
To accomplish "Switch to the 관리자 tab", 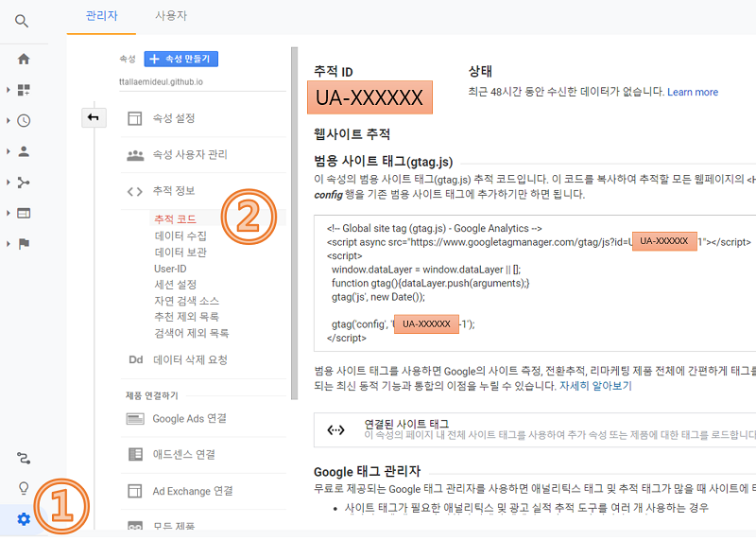I will pos(101,16).
